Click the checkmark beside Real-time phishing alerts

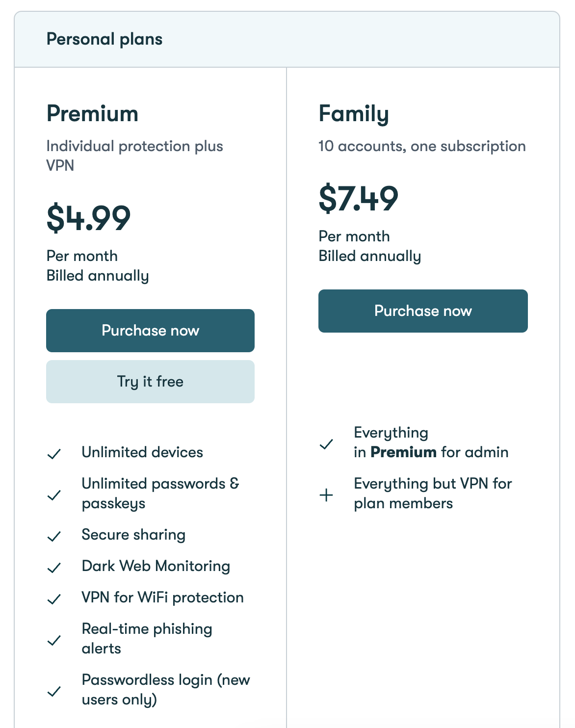tap(54, 640)
